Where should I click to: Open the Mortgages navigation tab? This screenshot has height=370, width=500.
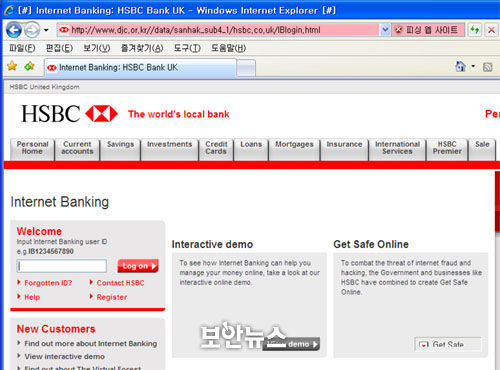pos(294,148)
